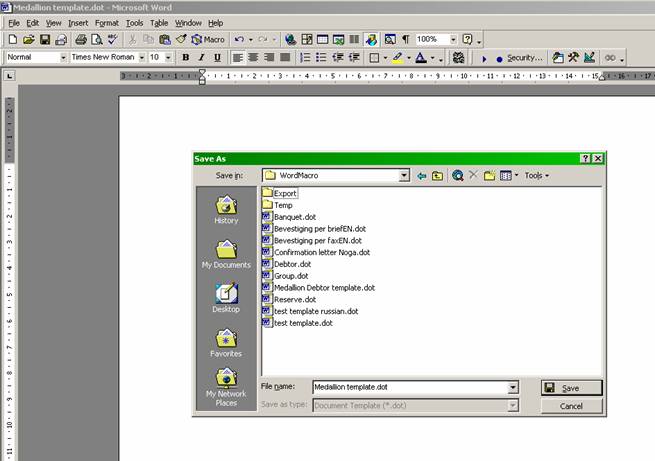655x461 pixels.
Task: Select the Debtor.dot file in list
Action: pyautogui.click(x=294, y=264)
